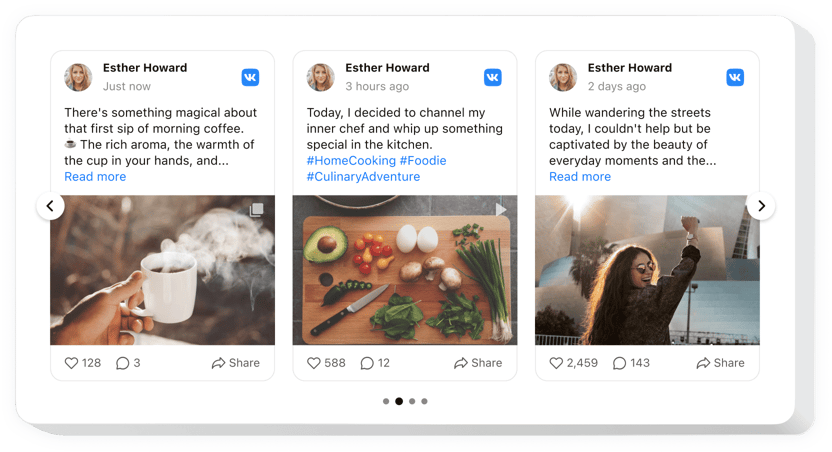Open the #HomeCooking hashtag
Viewport: 832px width, 452px height.
coord(350,161)
